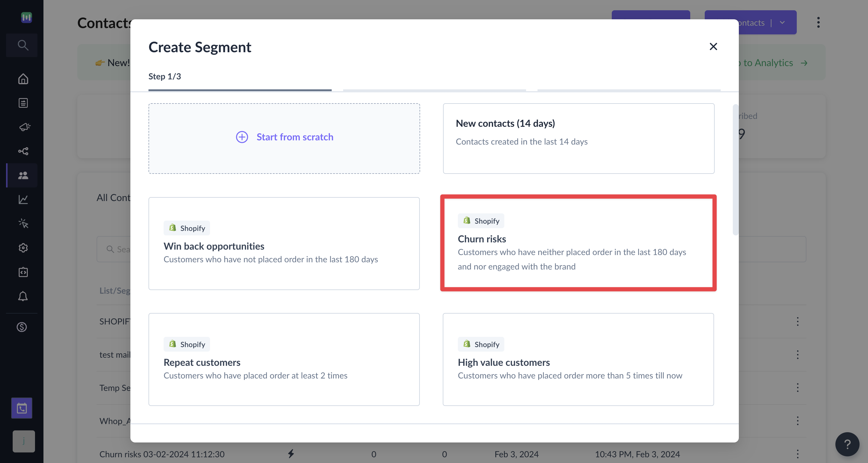Image resolution: width=868 pixels, height=463 pixels.
Task: Select New contacts 14 days template
Action: [579, 139]
